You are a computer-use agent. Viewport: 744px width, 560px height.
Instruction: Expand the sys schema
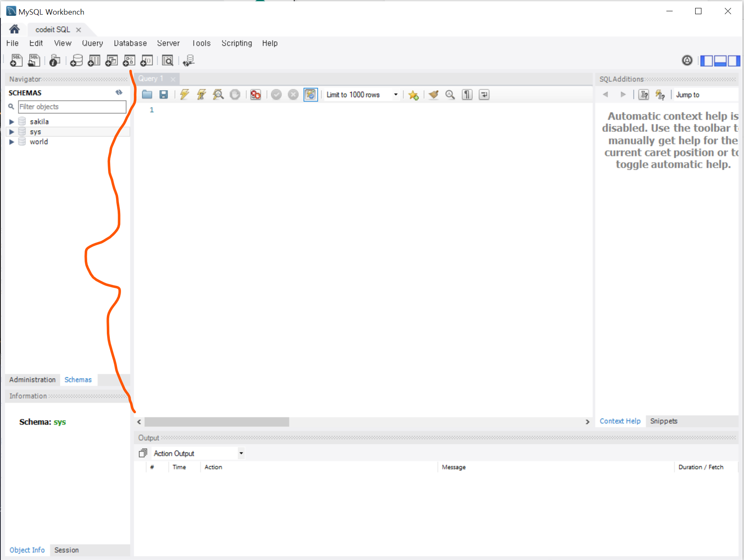pos(12,132)
